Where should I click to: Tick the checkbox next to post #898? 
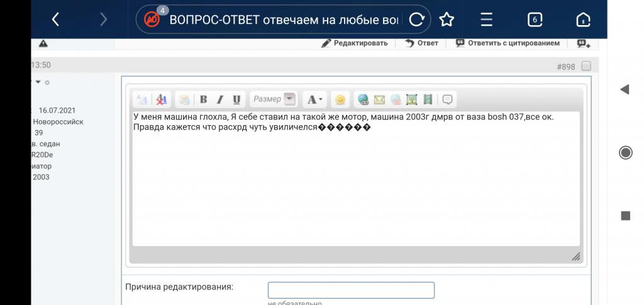pyautogui.click(x=586, y=66)
